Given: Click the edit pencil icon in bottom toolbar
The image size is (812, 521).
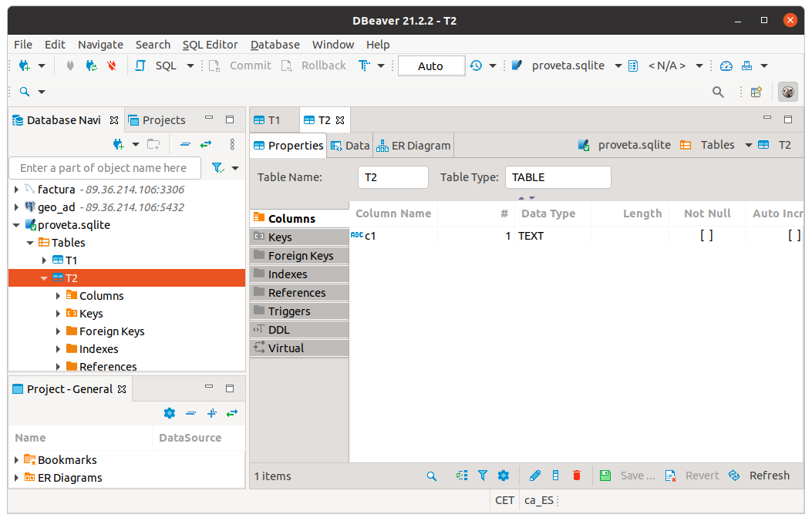Looking at the screenshot, I should (535, 476).
